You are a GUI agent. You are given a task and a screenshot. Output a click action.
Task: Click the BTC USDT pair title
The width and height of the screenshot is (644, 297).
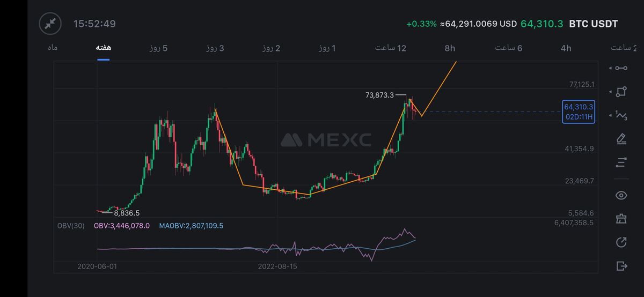(x=593, y=24)
